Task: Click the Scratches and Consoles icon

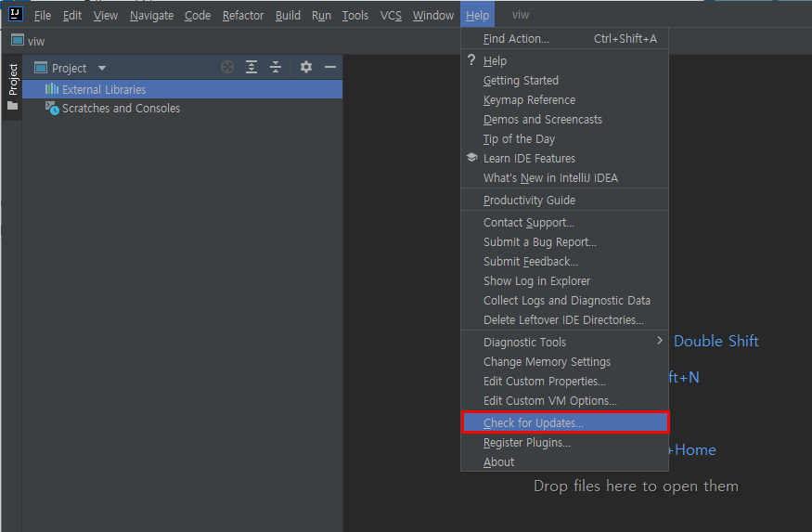Action: point(52,109)
